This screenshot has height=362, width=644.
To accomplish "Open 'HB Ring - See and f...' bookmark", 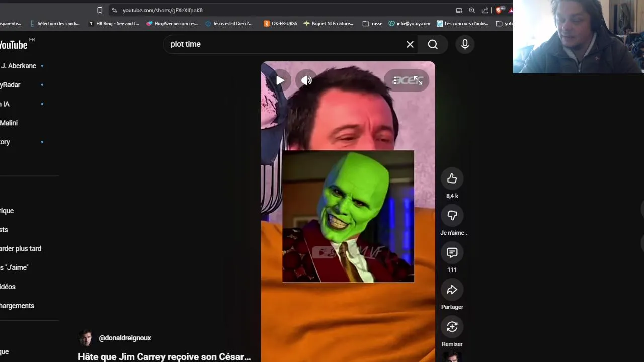I will pyautogui.click(x=114, y=23).
